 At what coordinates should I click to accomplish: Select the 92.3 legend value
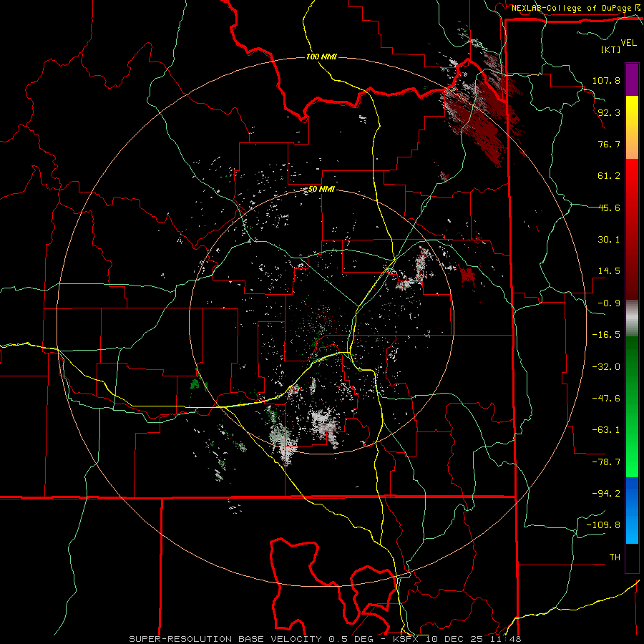point(609,112)
